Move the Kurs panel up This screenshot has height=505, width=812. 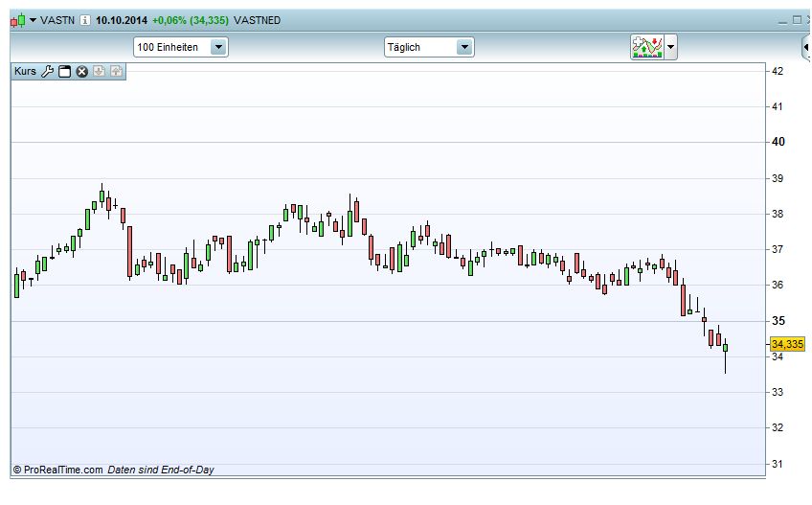pyautogui.click(x=116, y=71)
